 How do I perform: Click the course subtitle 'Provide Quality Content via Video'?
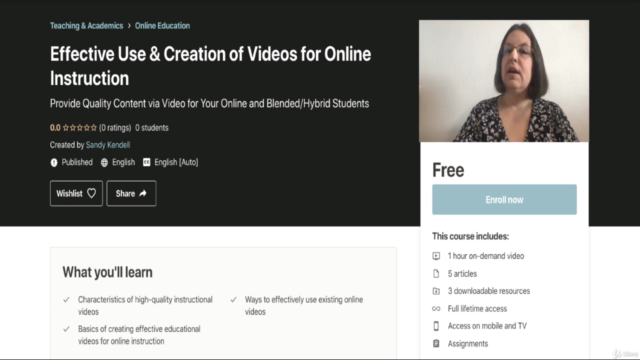coord(209,104)
